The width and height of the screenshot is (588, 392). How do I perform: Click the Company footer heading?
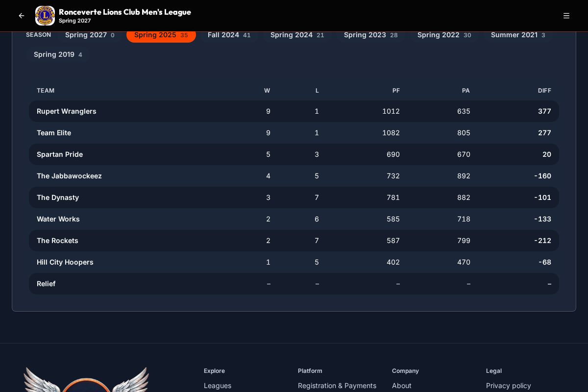[405, 371]
